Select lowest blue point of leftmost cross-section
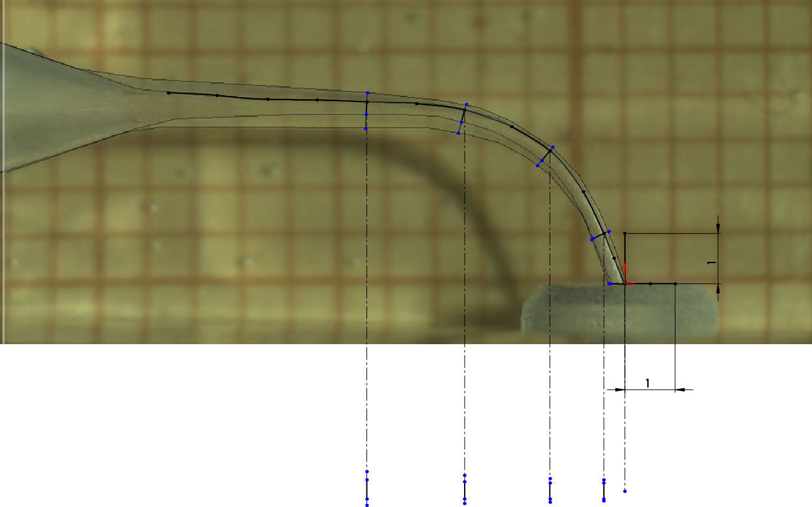Viewport: 812px width, 507px height. coord(366,129)
